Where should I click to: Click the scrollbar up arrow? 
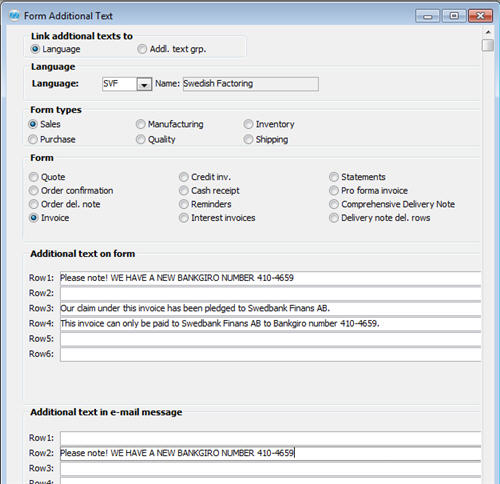pyautogui.click(x=488, y=32)
